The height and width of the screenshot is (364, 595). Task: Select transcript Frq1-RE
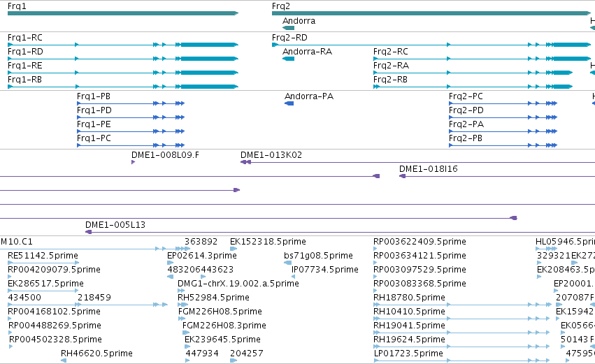point(25,66)
